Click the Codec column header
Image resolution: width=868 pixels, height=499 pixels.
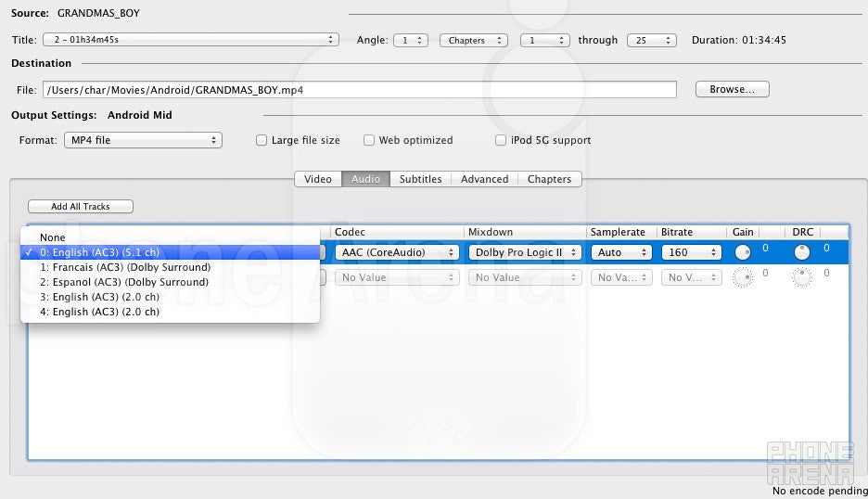click(x=398, y=232)
